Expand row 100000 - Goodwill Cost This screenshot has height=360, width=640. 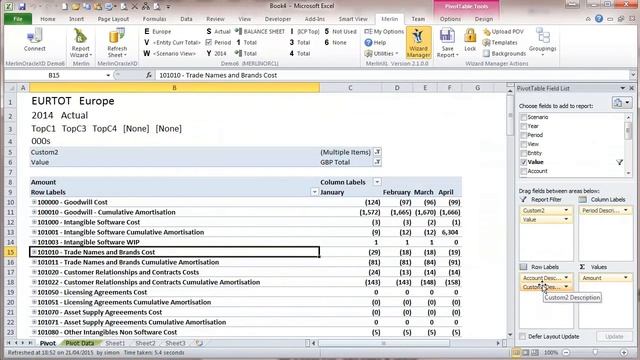pos(34,202)
